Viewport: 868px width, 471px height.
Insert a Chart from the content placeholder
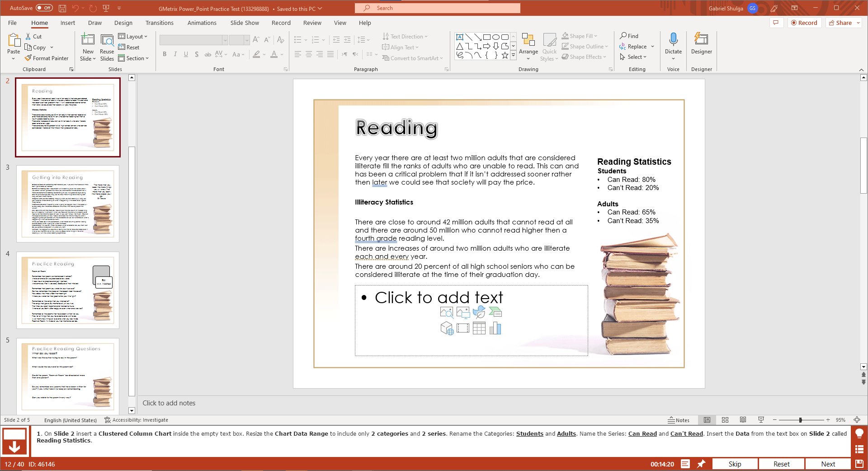pos(495,328)
